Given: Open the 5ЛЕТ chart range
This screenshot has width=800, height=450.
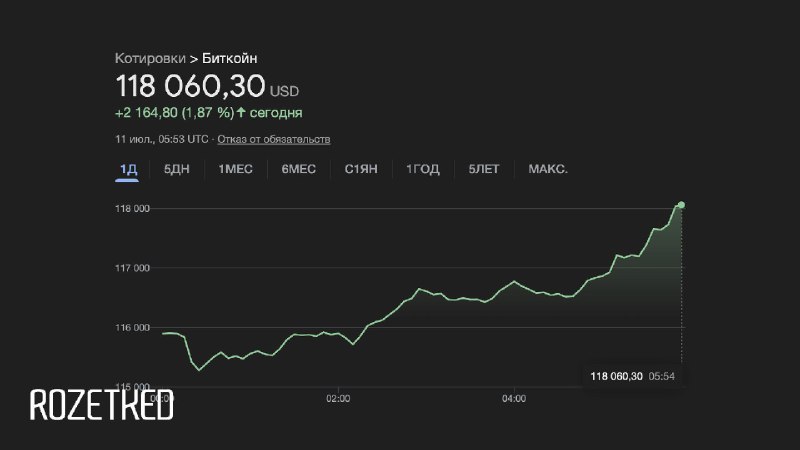Looking at the screenshot, I should click(x=484, y=169).
